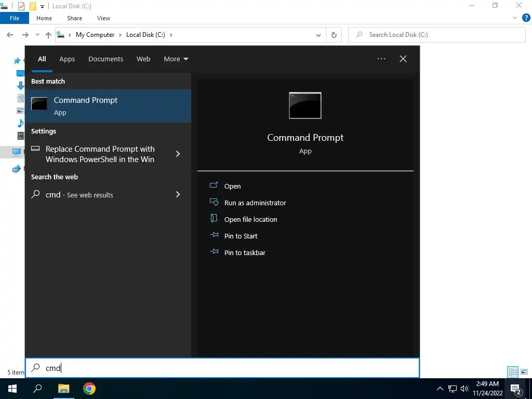Click the New folder quick access icon

click(x=33, y=6)
